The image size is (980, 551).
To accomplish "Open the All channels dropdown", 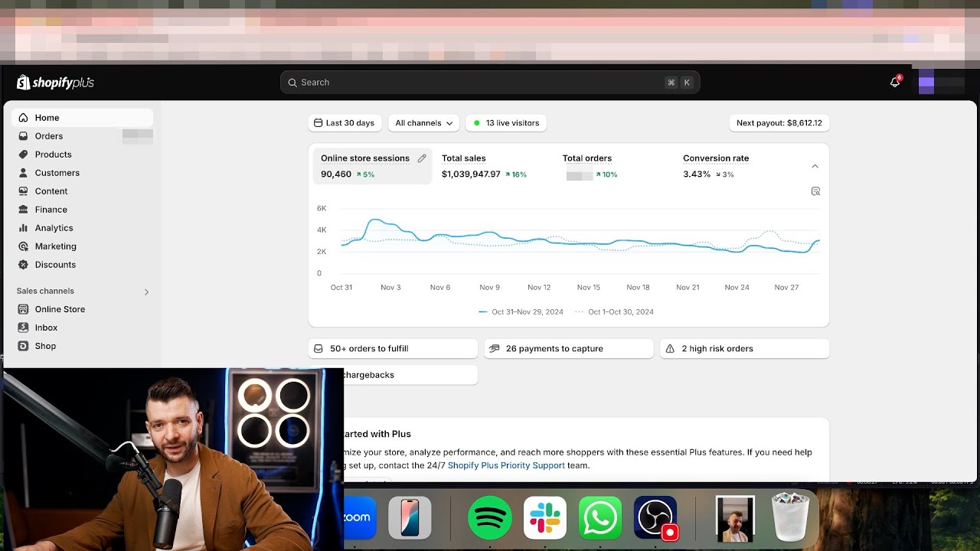I will pyautogui.click(x=423, y=123).
